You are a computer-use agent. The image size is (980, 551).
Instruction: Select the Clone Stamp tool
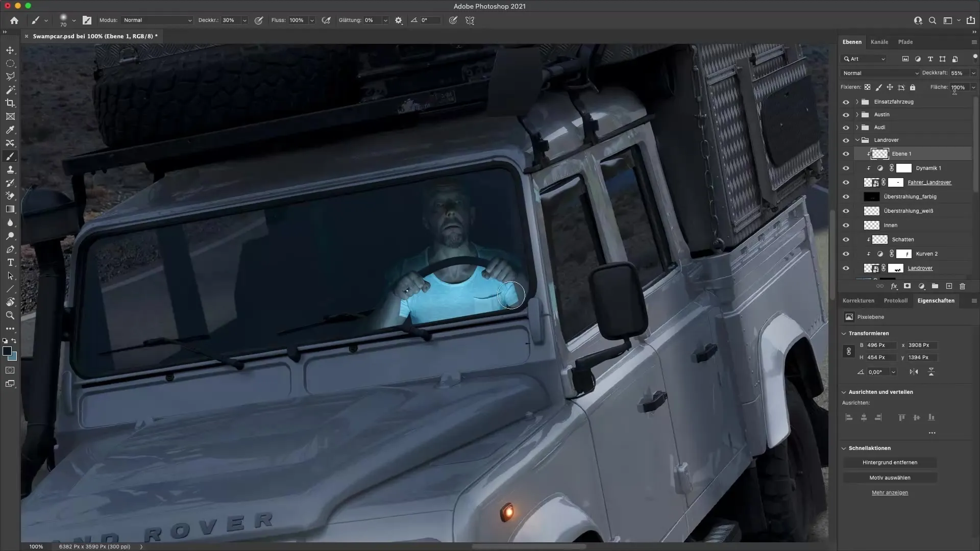(10, 169)
